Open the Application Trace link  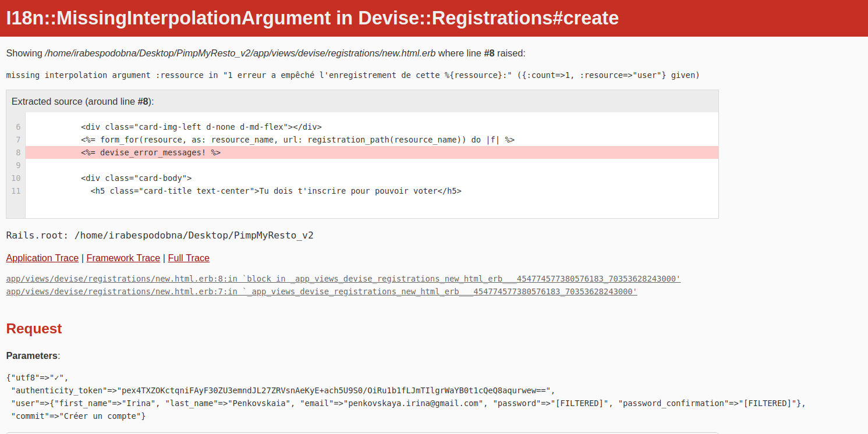[x=42, y=258]
